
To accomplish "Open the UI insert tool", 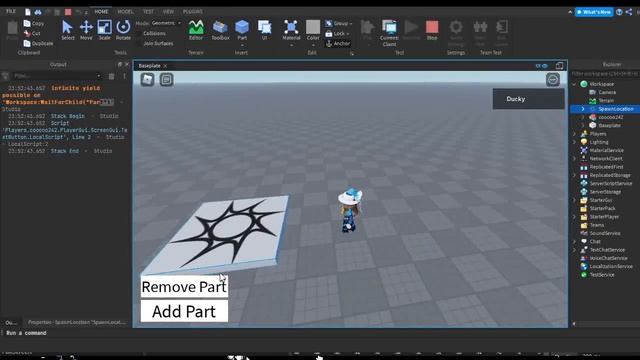I will point(264,30).
